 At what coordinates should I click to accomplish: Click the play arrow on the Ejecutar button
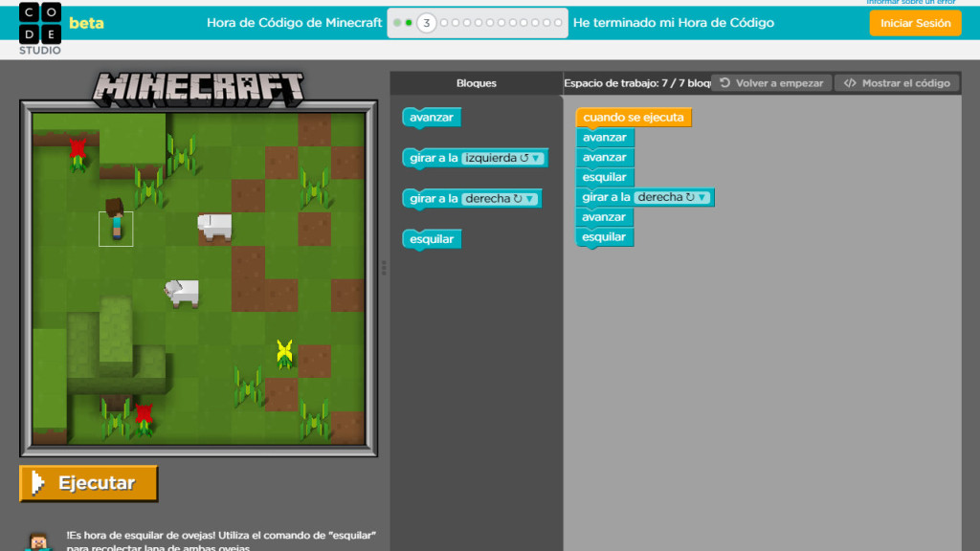(x=37, y=483)
